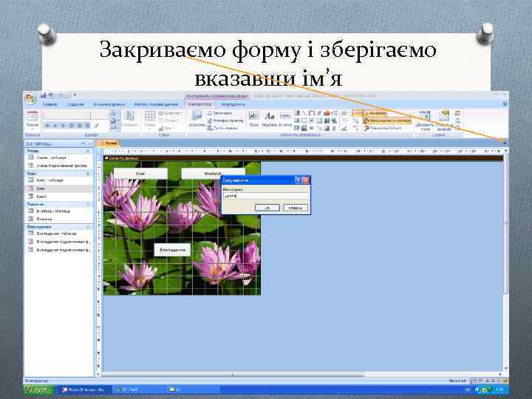Select Учень подчиненная форма item
This screenshot has width=532, height=399.
(58, 166)
